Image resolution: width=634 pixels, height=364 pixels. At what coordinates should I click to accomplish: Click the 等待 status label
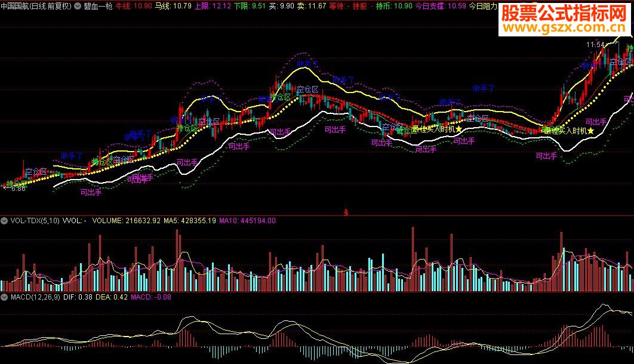(x=339, y=6)
